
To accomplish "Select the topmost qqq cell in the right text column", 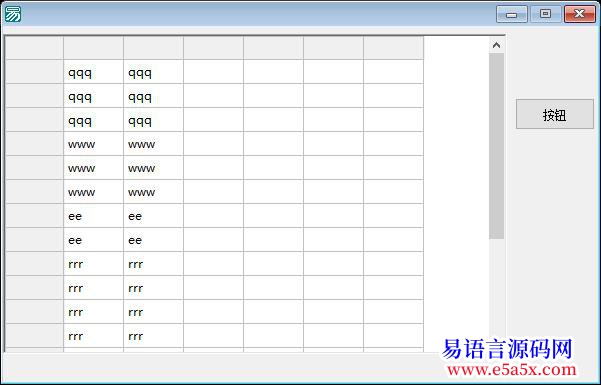I will (x=153, y=72).
